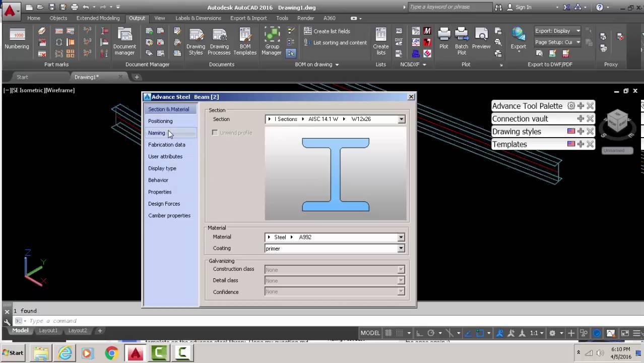Click the Search help binoculars icon
The height and width of the screenshot is (363, 644).
[x=498, y=7]
